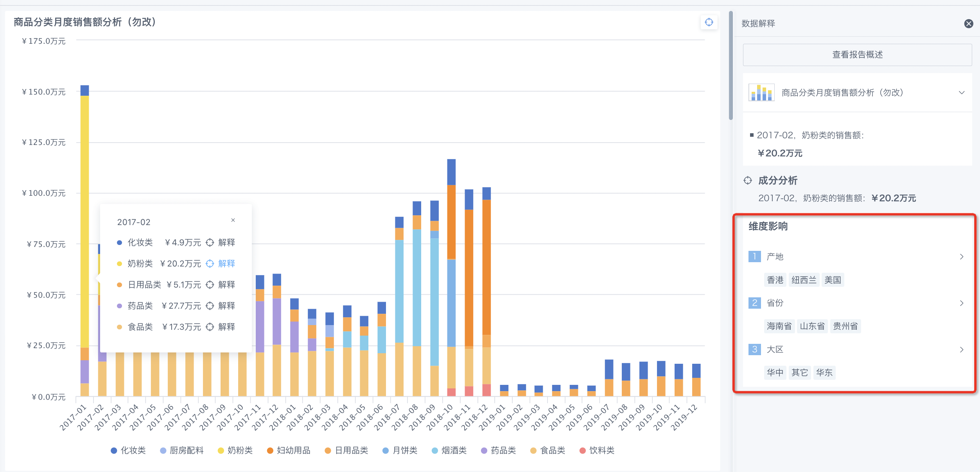Close the 2017-02 tooltip popup
The height and width of the screenshot is (472, 980).
233,220
